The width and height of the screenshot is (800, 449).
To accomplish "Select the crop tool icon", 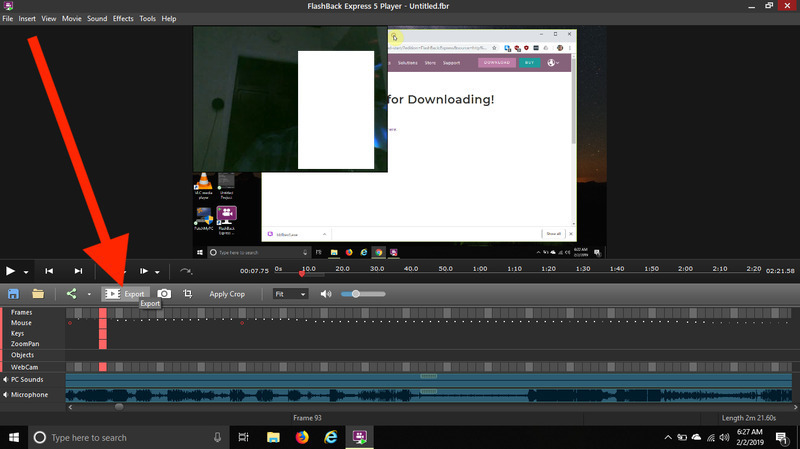I will click(187, 294).
